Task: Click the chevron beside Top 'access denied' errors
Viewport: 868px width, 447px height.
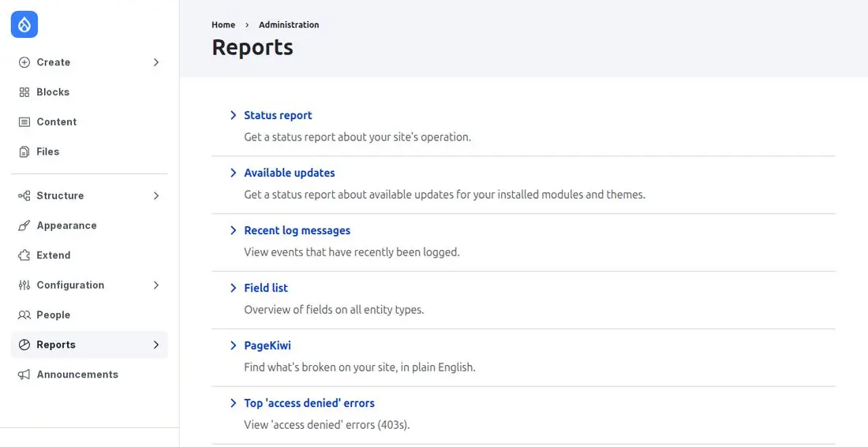Action: point(233,403)
